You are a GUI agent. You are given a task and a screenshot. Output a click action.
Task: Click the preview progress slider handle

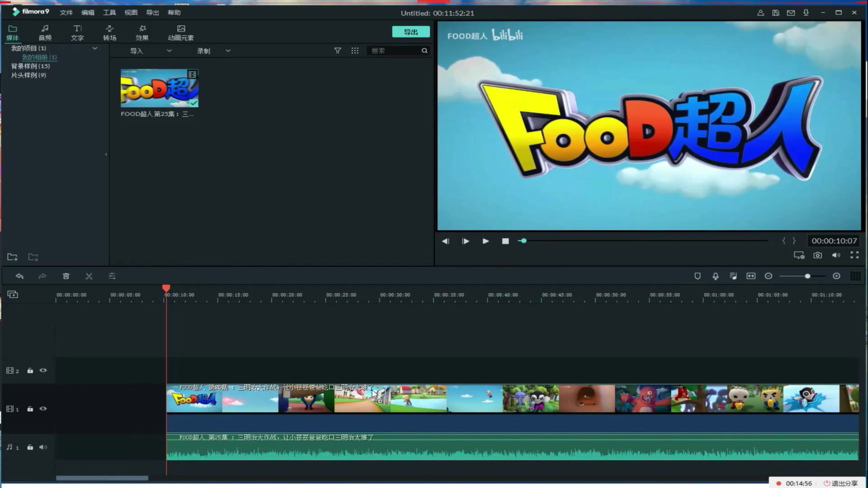[x=524, y=241]
